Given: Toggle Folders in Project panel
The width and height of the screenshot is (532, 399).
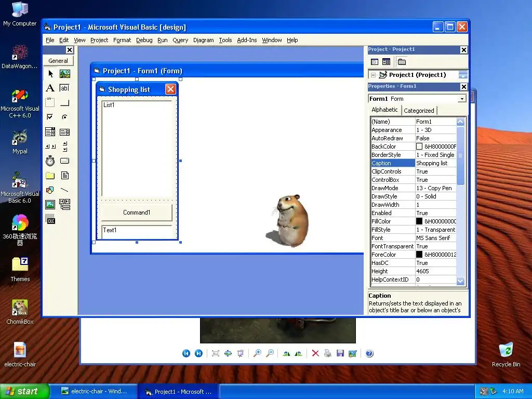Looking at the screenshot, I should click(x=402, y=62).
